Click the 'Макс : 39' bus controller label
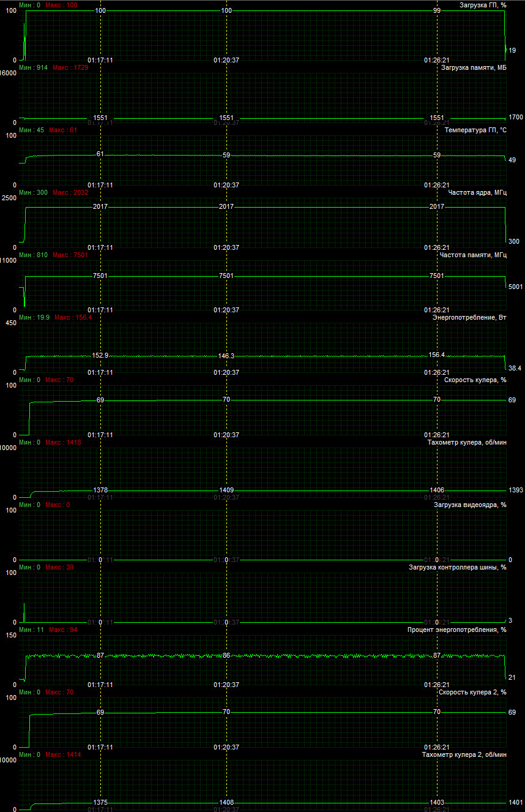The width and height of the screenshot is (525, 812). (x=59, y=567)
